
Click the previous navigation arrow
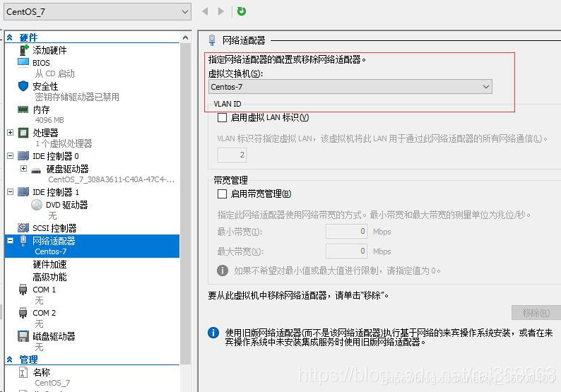(205, 11)
